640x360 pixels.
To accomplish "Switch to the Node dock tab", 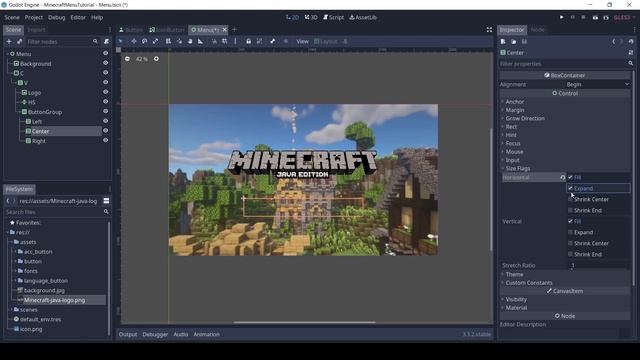I will coord(538,30).
